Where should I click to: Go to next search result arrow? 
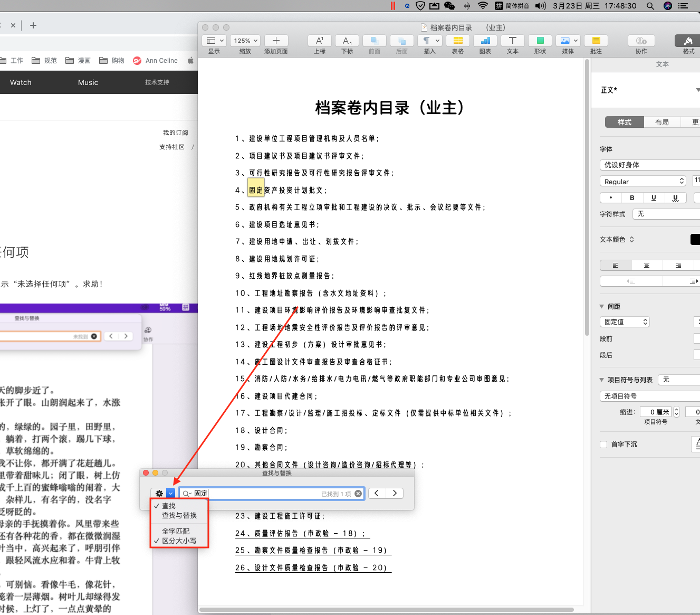point(395,493)
